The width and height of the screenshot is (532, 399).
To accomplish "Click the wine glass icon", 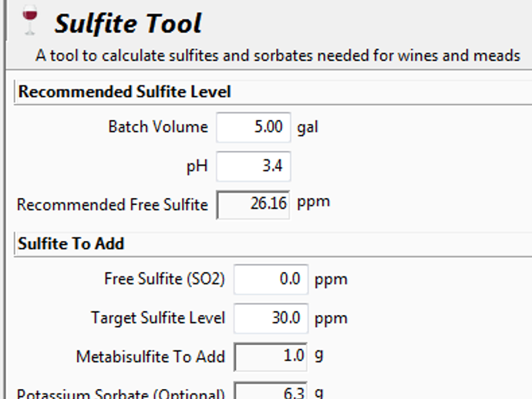I will (x=30, y=20).
